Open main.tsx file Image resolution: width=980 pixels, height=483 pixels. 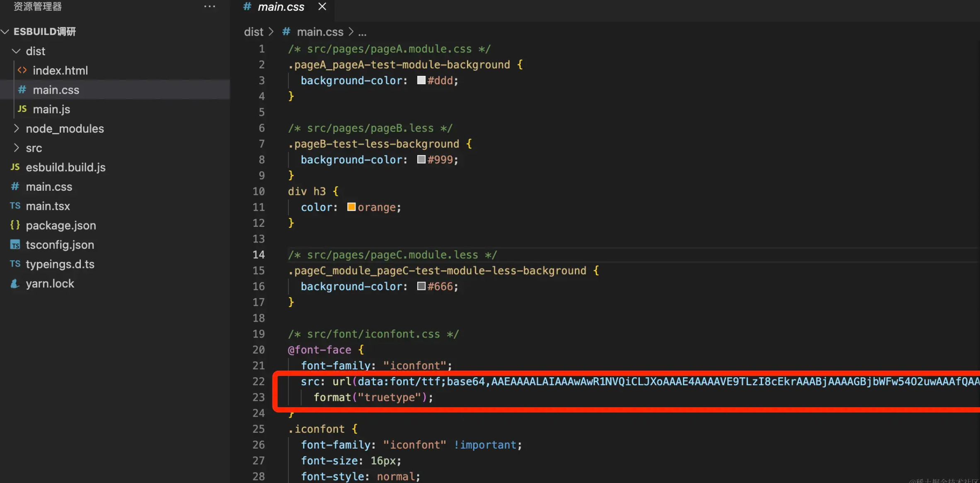(115, 206)
